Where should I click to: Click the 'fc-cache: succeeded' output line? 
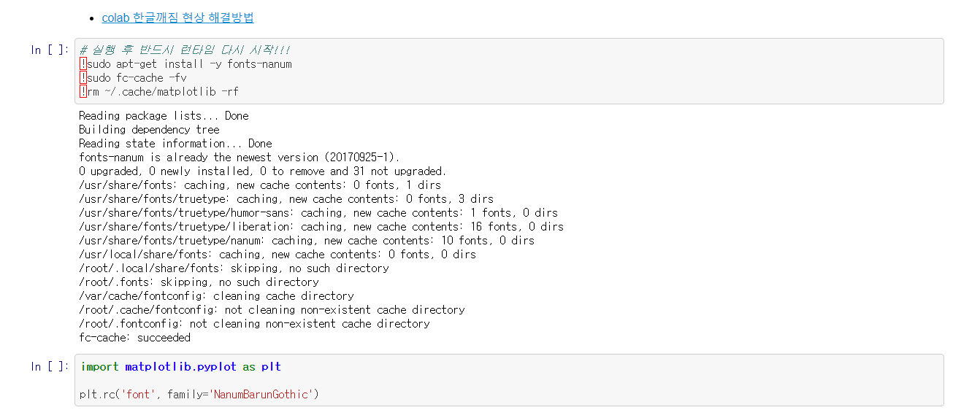(x=134, y=337)
